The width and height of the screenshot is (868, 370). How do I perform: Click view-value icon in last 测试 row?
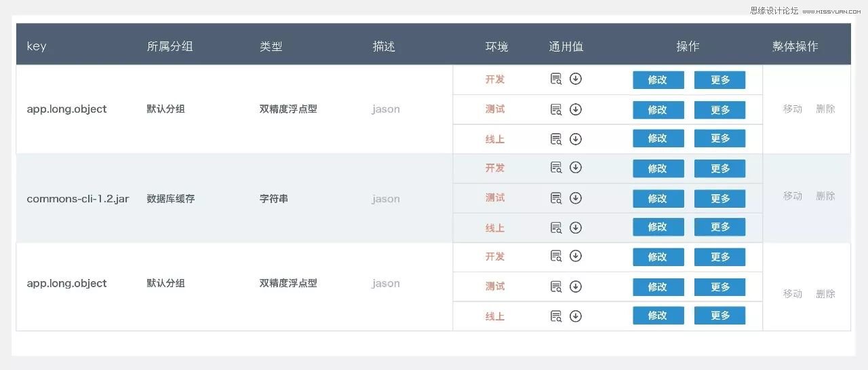tap(556, 286)
